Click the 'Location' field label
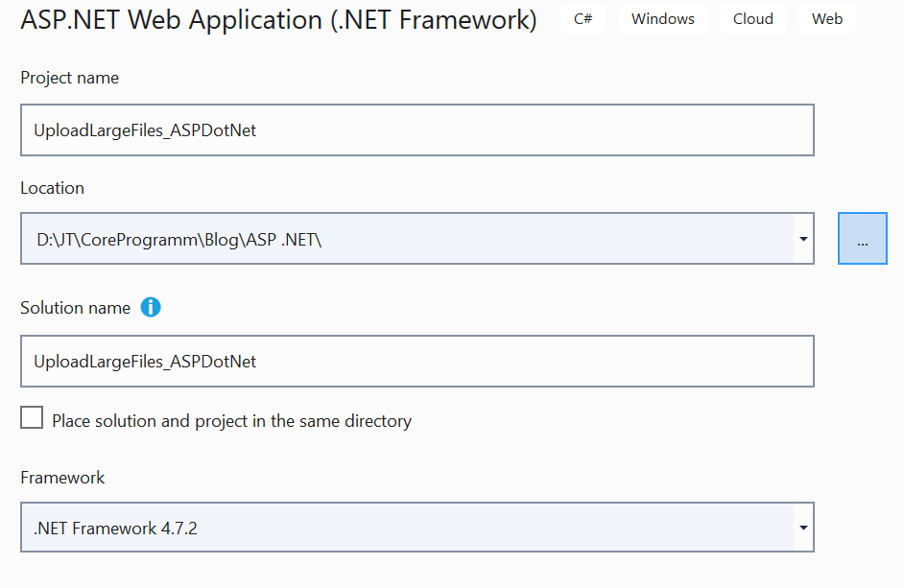The width and height of the screenshot is (904, 588). pyautogui.click(x=53, y=188)
